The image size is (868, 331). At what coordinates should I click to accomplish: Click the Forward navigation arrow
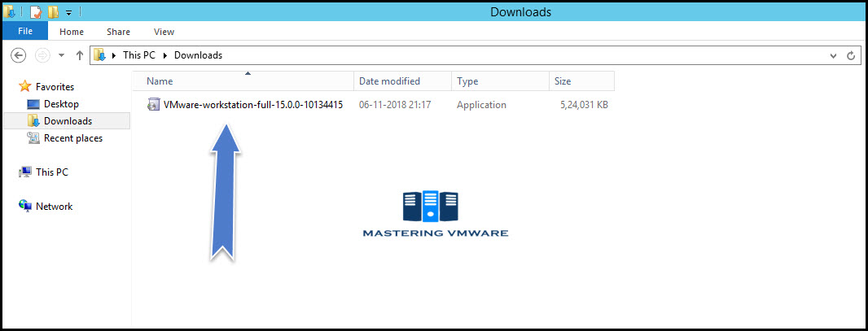click(x=42, y=55)
